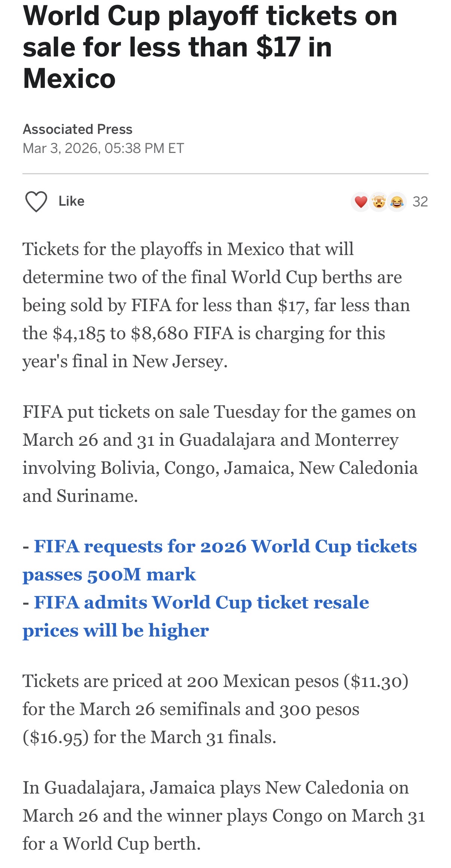This screenshot has width=451, height=868.
Task: Click the paragraph starting 'Tickets for the playoffs'
Action: pos(216,305)
